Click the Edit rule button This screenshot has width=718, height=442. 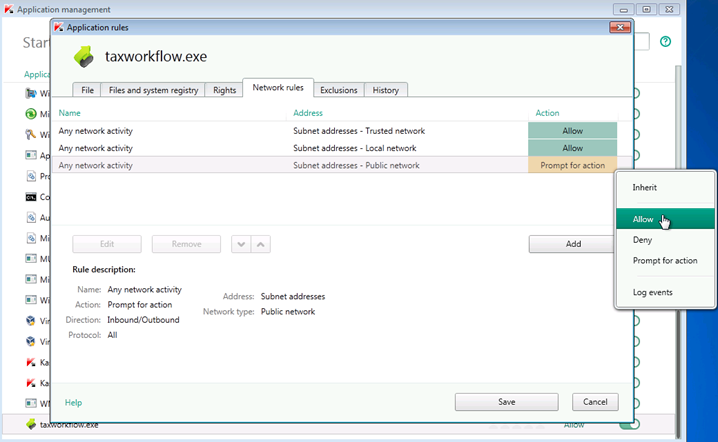(107, 244)
